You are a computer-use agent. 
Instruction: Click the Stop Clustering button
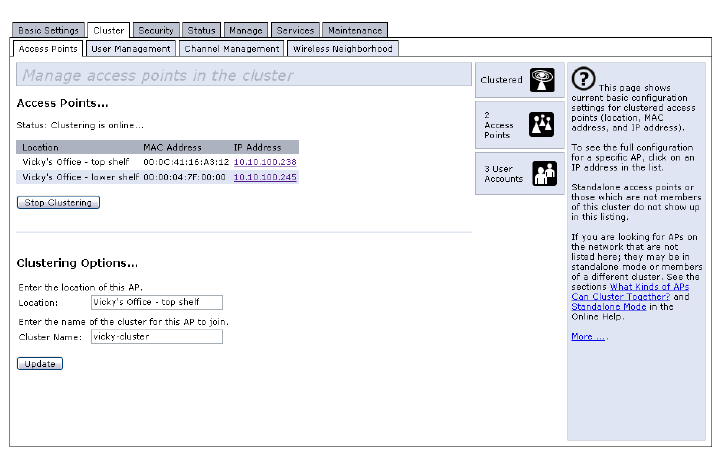58,202
